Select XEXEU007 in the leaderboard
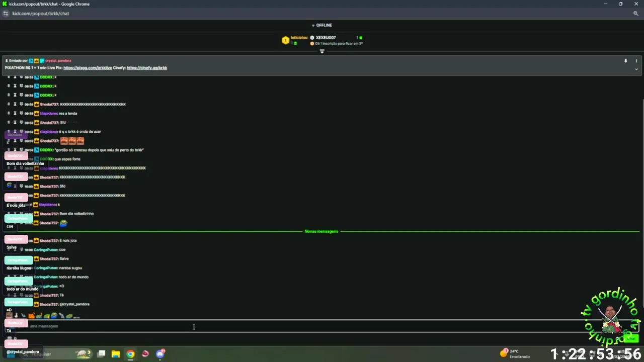The height and width of the screenshot is (362, 644). (326, 38)
